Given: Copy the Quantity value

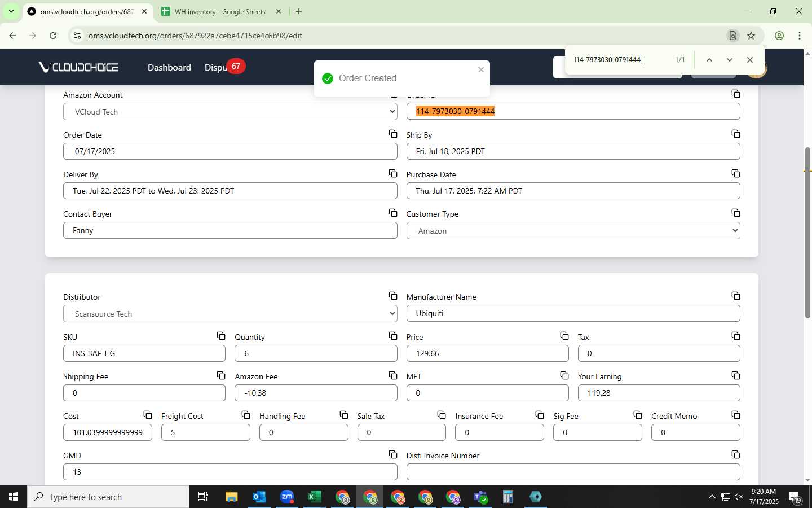Looking at the screenshot, I should tap(392, 336).
